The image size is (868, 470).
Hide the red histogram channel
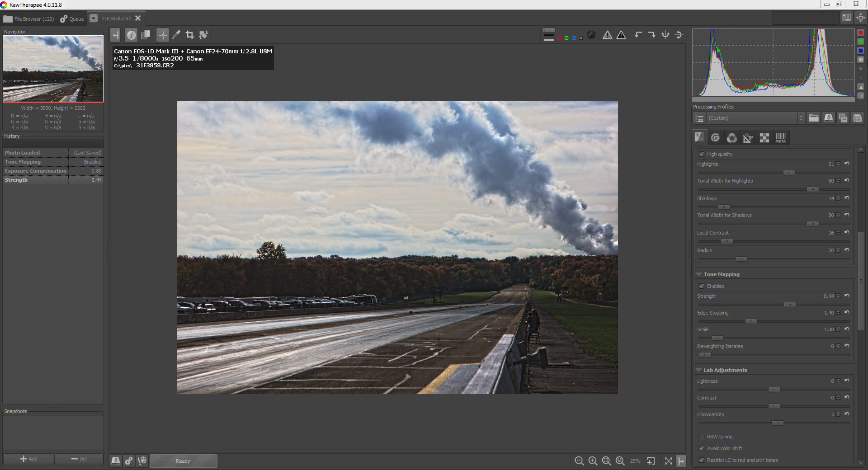coord(861,33)
